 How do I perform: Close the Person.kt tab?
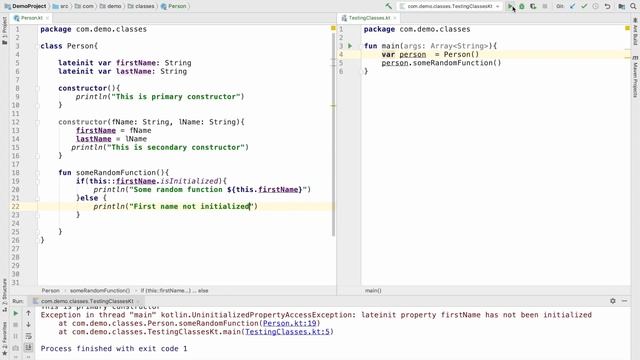click(47, 18)
